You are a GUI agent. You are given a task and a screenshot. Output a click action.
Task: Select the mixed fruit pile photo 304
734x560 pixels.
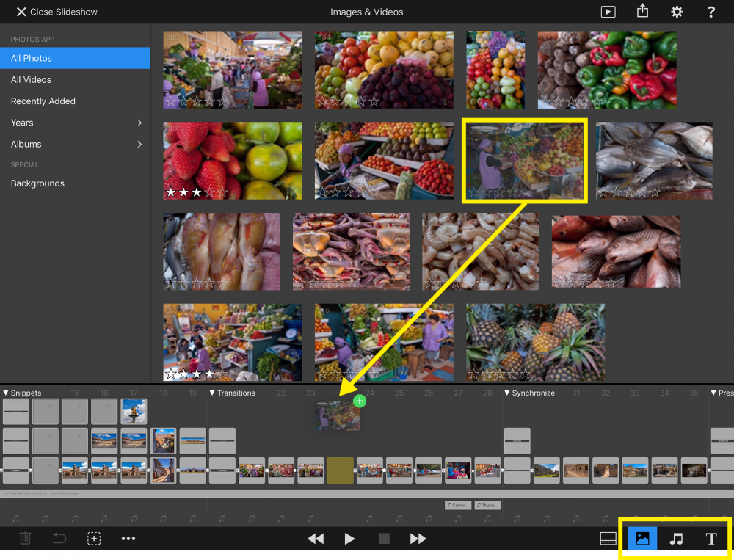point(384,70)
